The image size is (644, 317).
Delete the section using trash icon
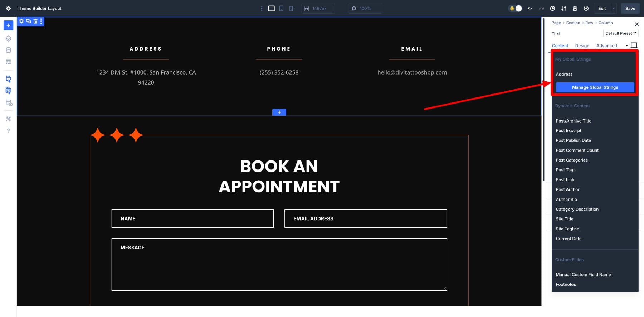point(35,21)
